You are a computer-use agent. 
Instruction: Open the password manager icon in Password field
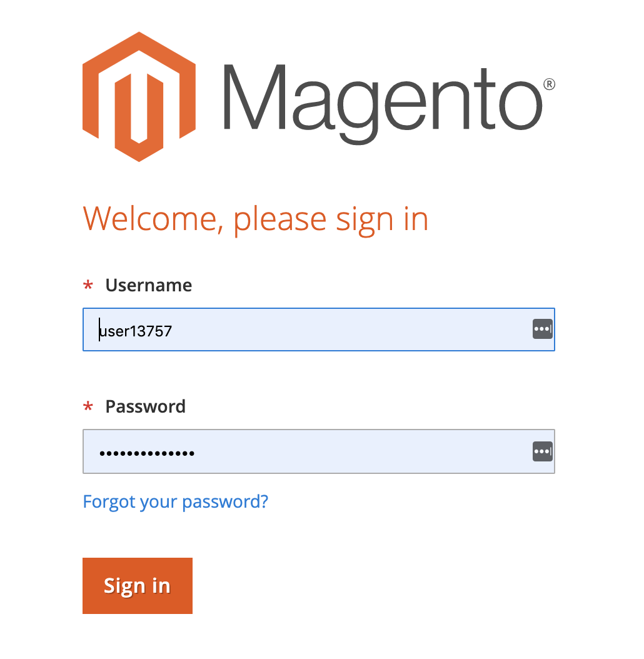pos(542,451)
